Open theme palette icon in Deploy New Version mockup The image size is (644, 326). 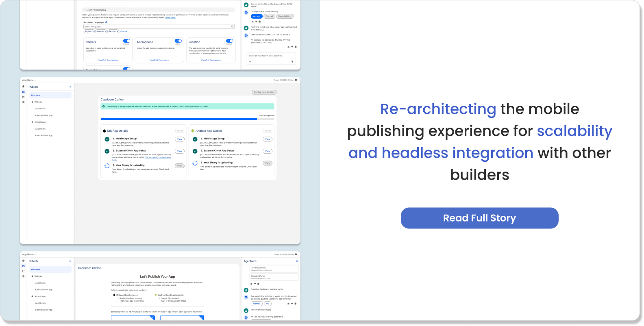23,87
